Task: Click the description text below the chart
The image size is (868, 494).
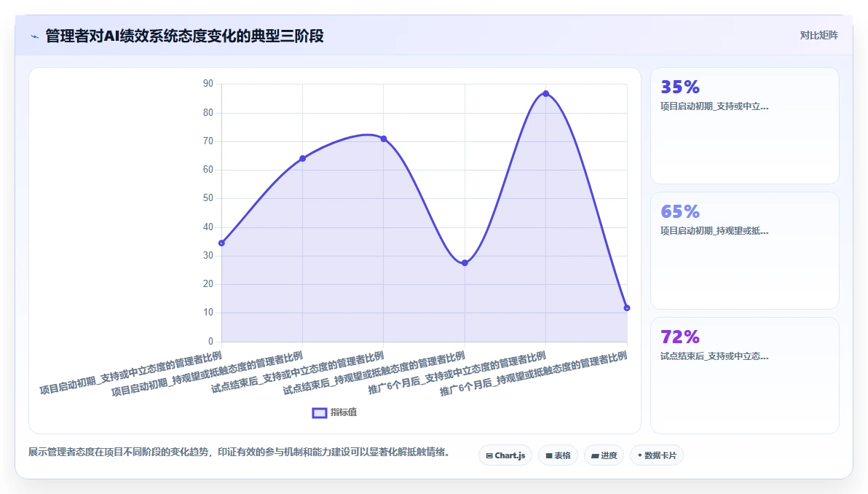Action: pyautogui.click(x=239, y=452)
